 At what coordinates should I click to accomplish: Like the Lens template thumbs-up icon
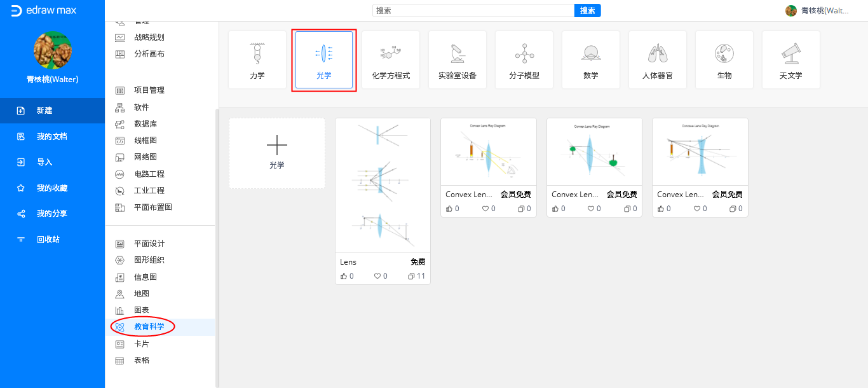pyautogui.click(x=344, y=276)
